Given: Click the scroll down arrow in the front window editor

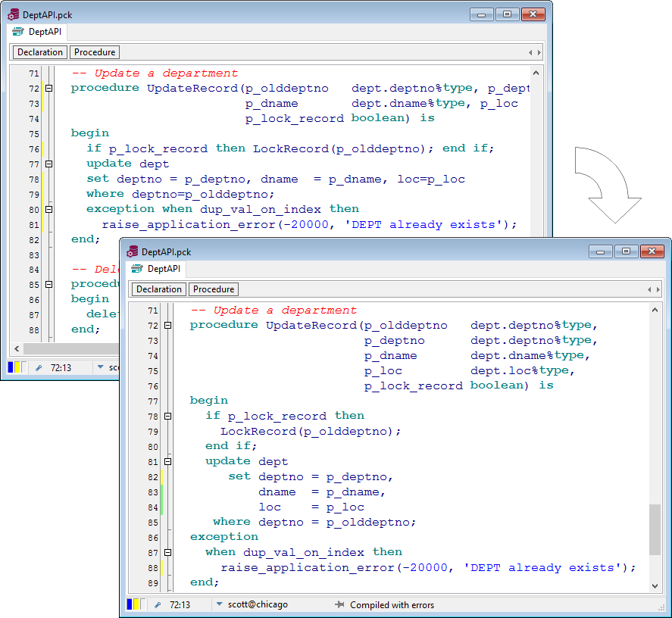Looking at the screenshot, I should coord(655,586).
